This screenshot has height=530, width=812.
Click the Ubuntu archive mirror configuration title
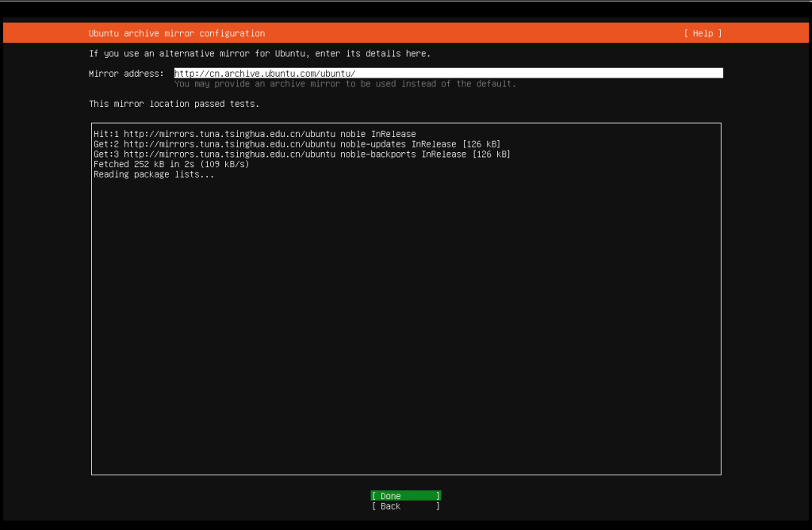point(175,32)
